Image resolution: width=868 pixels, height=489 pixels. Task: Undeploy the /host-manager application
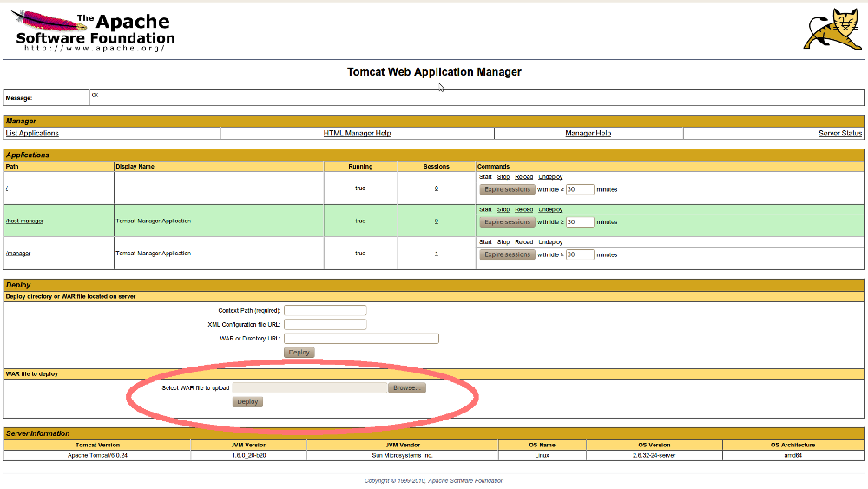[550, 210]
